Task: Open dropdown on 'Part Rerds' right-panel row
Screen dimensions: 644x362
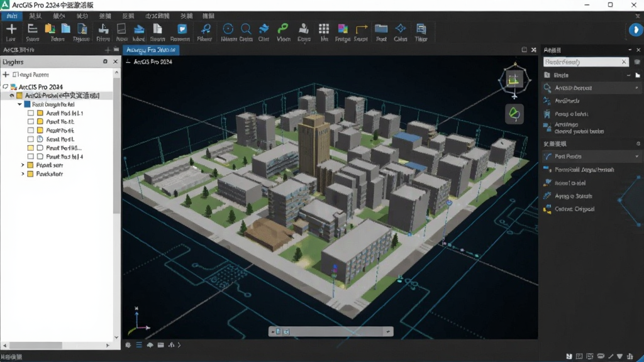Action: [636, 156]
